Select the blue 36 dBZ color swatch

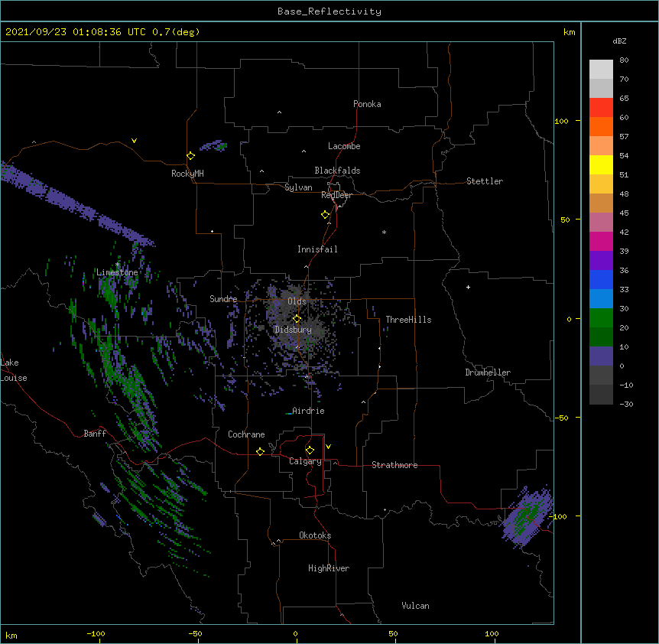tap(601, 279)
